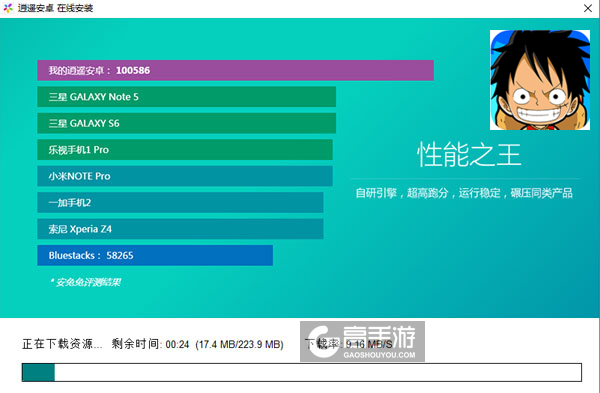
Task: Click the 正在下载资源... status text
Action: tap(62, 344)
